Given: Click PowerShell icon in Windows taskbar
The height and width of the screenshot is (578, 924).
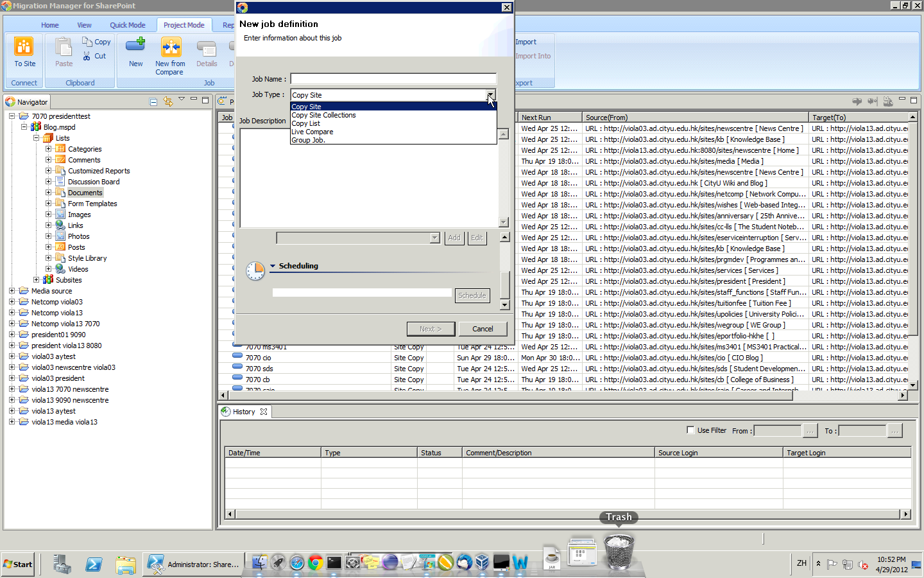Looking at the screenshot, I should 94,564.
